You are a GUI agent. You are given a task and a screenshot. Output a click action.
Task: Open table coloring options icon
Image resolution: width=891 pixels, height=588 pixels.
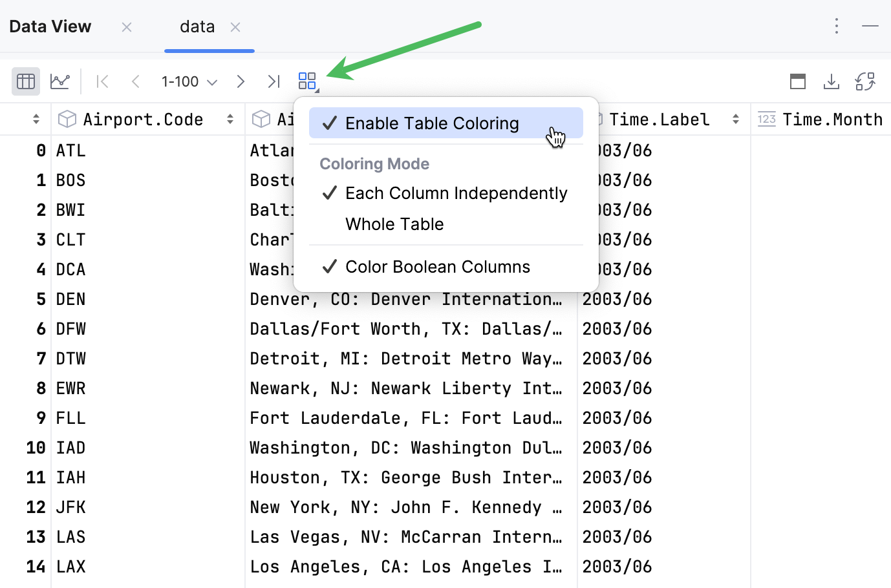click(308, 81)
